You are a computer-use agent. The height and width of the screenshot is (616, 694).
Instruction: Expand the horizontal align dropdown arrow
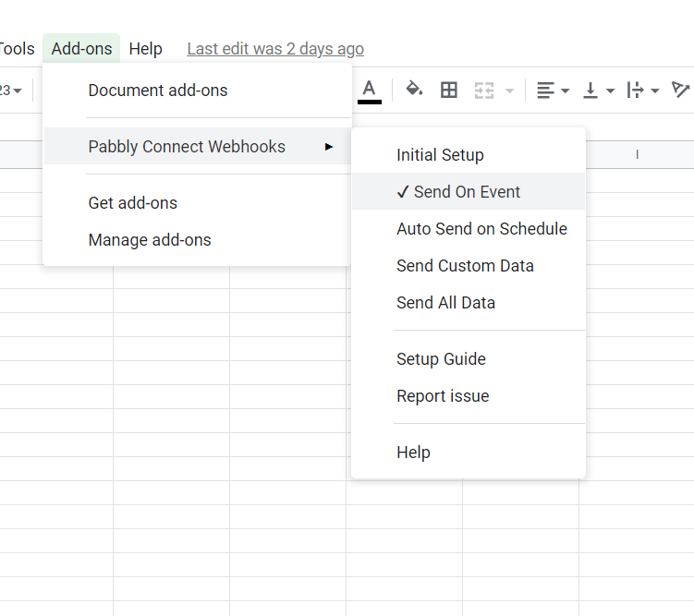pos(565,91)
